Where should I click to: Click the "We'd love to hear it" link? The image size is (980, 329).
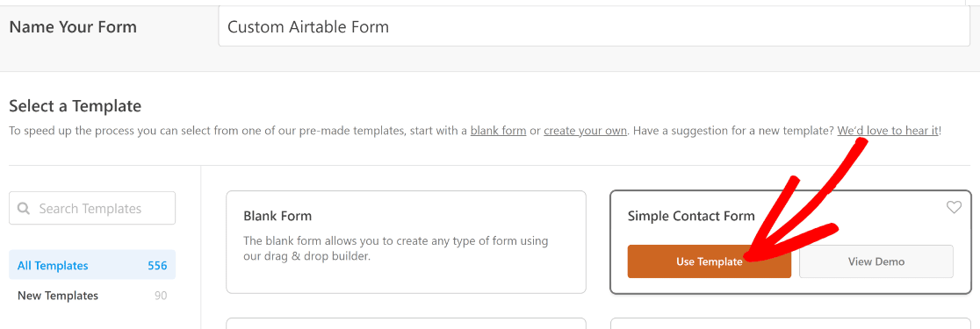[888, 131]
